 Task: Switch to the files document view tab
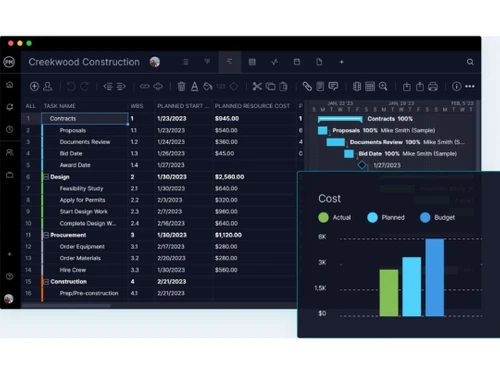[319, 62]
